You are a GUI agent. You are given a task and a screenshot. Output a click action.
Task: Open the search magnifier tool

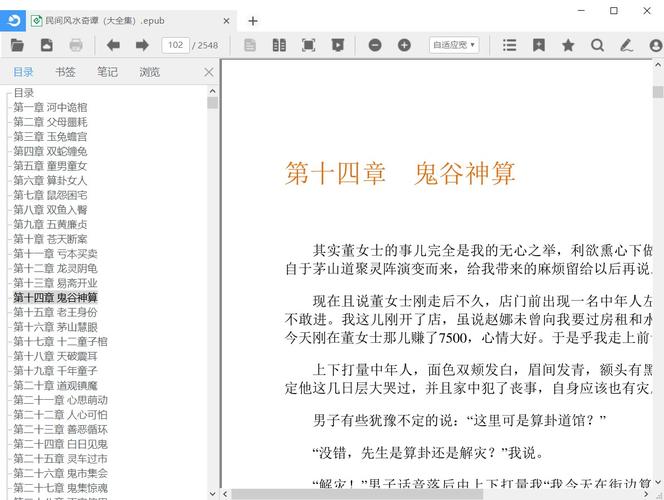click(597, 45)
